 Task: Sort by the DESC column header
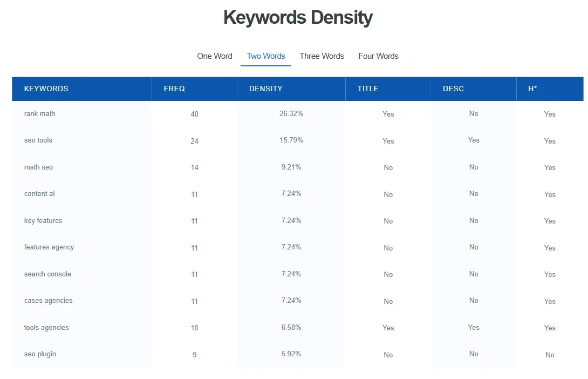point(453,89)
